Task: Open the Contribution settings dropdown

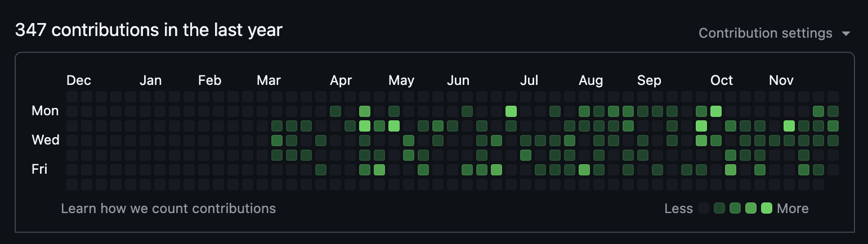Action: [774, 33]
